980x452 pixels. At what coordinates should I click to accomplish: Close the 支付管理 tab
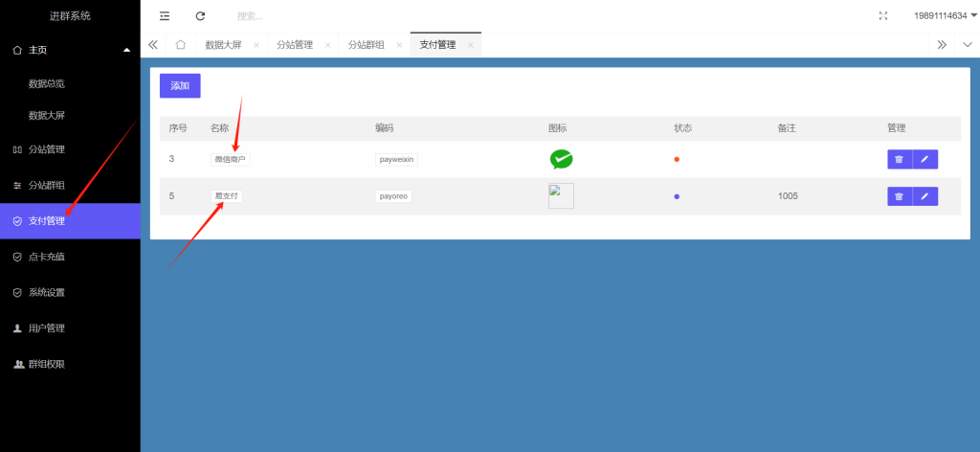[471, 45]
